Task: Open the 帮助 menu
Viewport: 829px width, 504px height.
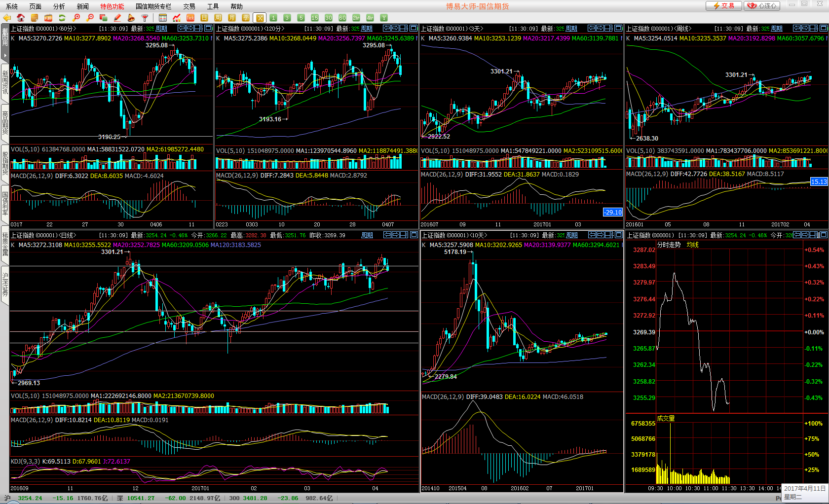Action: 237,6
